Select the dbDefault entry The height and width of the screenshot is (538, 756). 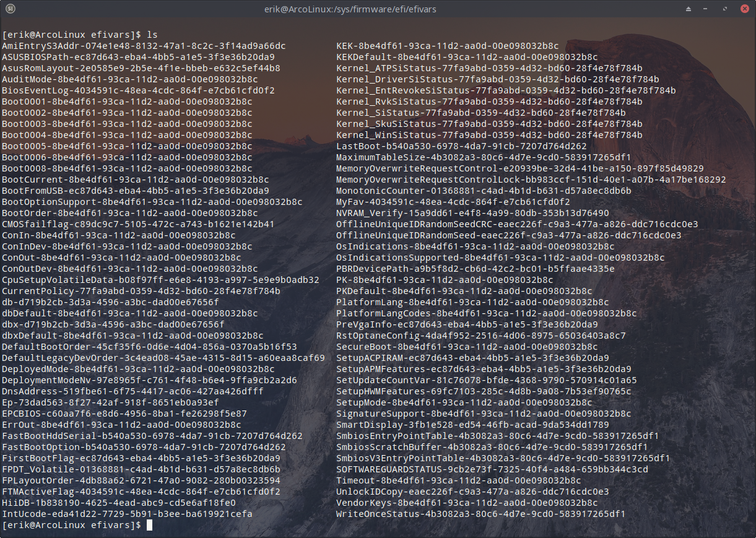(130, 313)
